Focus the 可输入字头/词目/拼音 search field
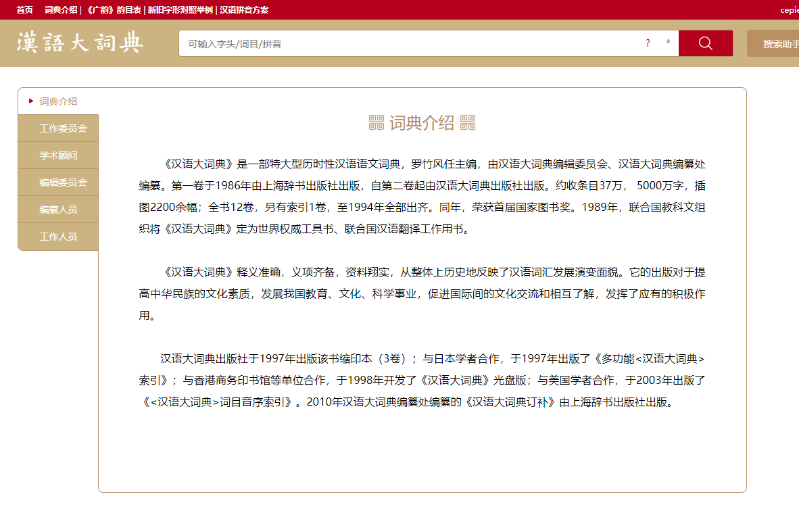The image size is (799, 532). click(x=406, y=43)
